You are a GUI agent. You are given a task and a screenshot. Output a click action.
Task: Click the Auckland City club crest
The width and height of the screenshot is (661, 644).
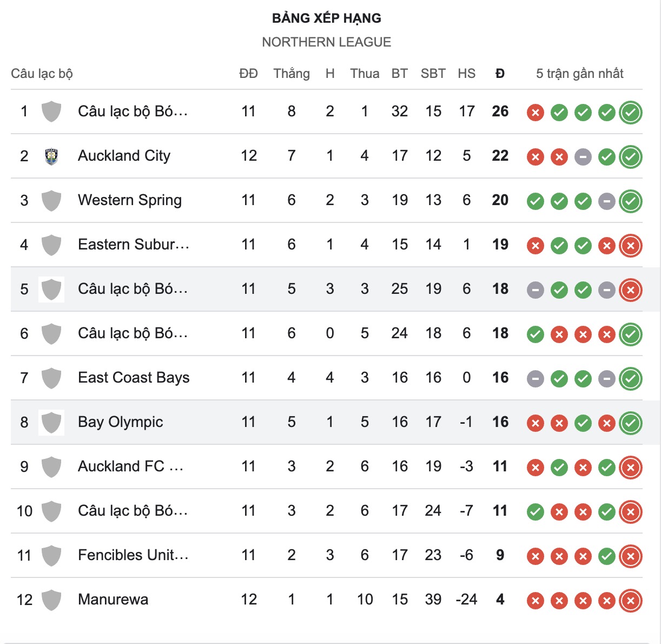[51, 156]
